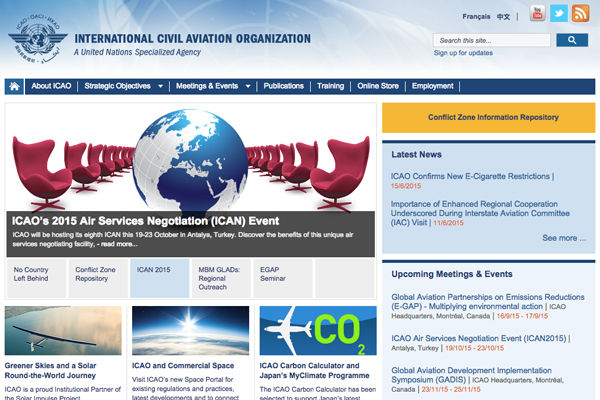This screenshot has height=400, width=600.
Task: Open the Meetings & Events menu item
Action: coord(207,86)
